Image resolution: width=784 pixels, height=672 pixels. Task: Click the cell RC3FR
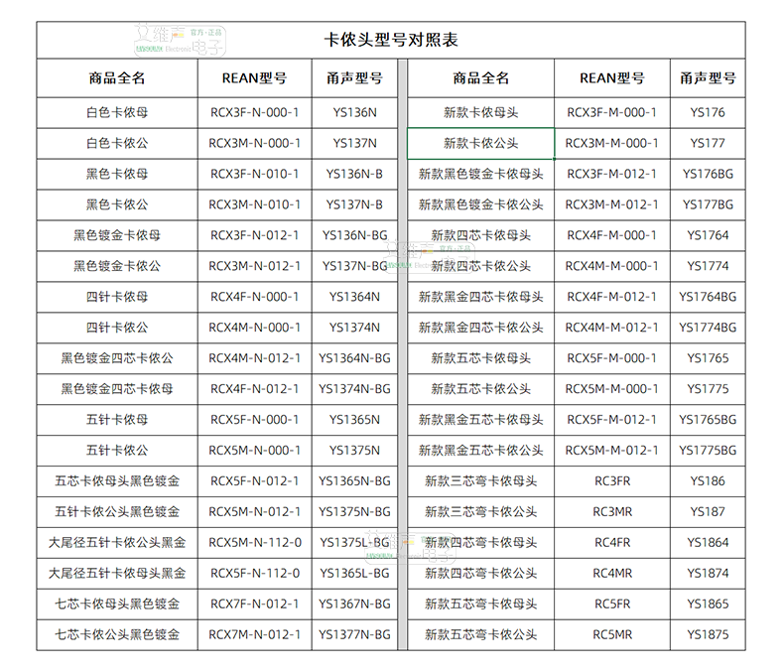pos(612,481)
